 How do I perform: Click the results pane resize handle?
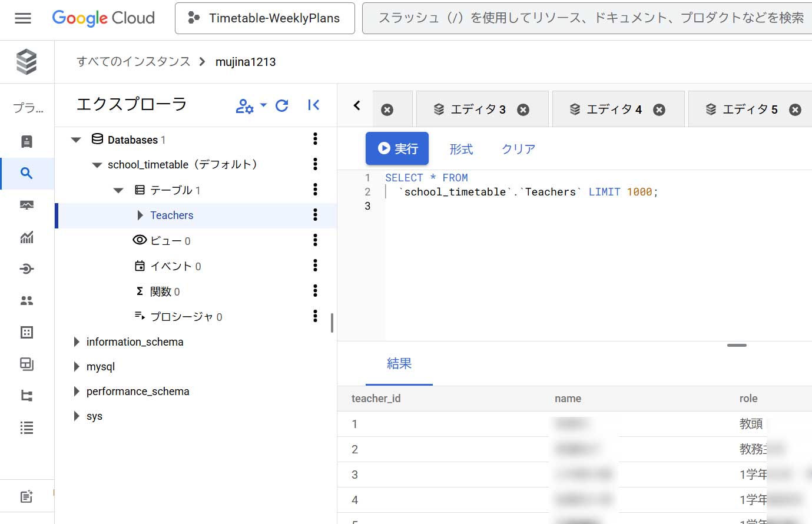(737, 345)
